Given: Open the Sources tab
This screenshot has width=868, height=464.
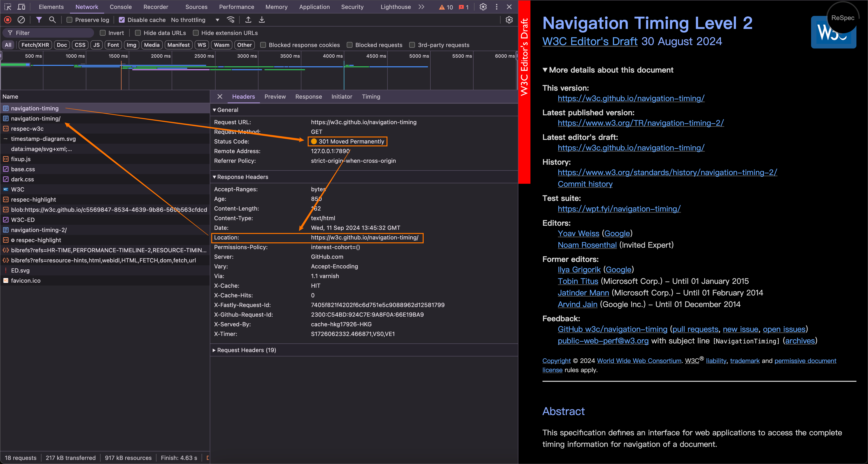Looking at the screenshot, I should tap(197, 7).
